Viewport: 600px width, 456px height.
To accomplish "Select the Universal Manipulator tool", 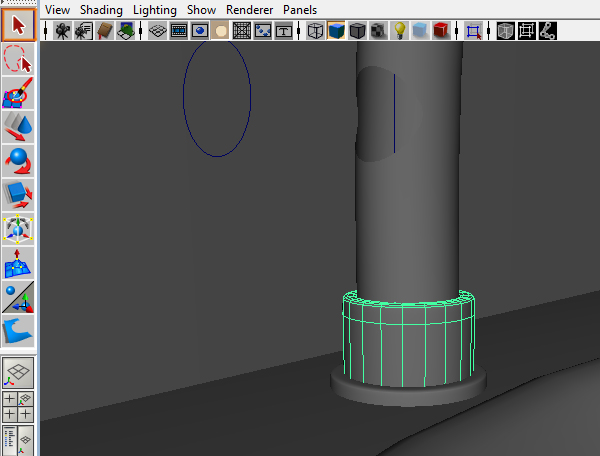I will [18, 229].
